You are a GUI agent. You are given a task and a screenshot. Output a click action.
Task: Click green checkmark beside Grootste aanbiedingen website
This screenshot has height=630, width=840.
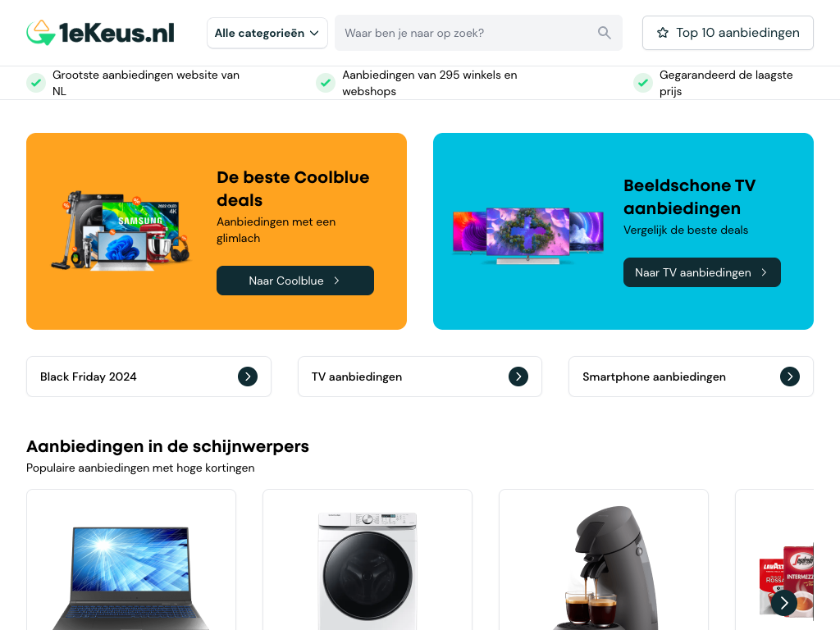pos(36,83)
